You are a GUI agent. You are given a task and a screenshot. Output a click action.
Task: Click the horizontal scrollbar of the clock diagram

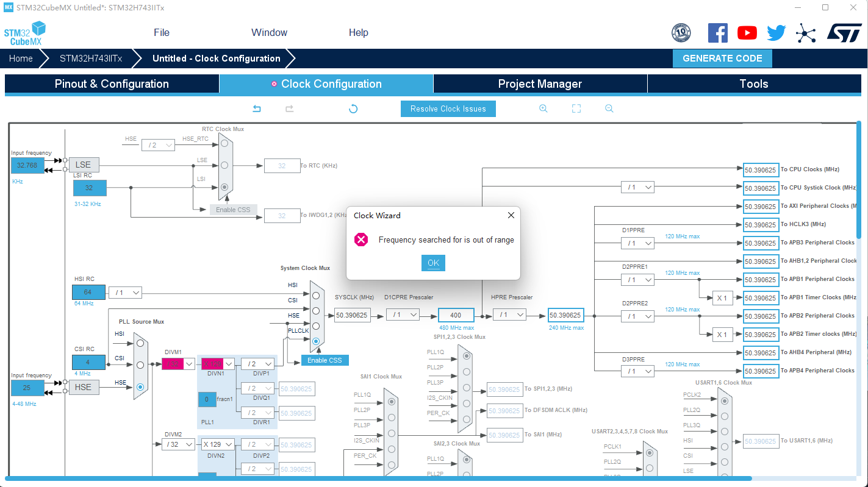coord(378,478)
